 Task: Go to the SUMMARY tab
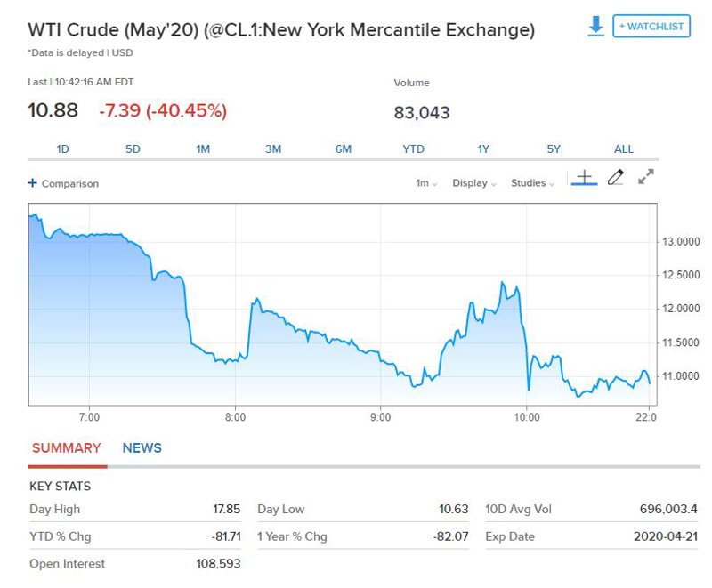point(66,448)
